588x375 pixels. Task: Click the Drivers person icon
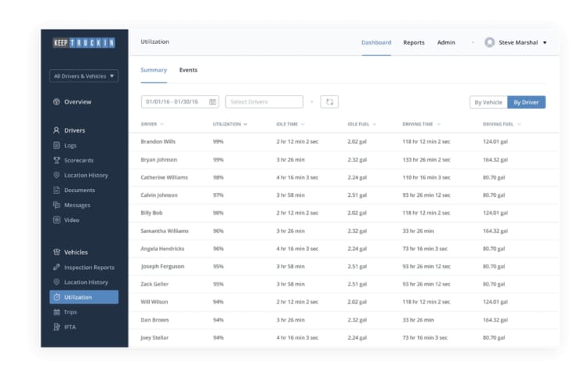(56, 130)
